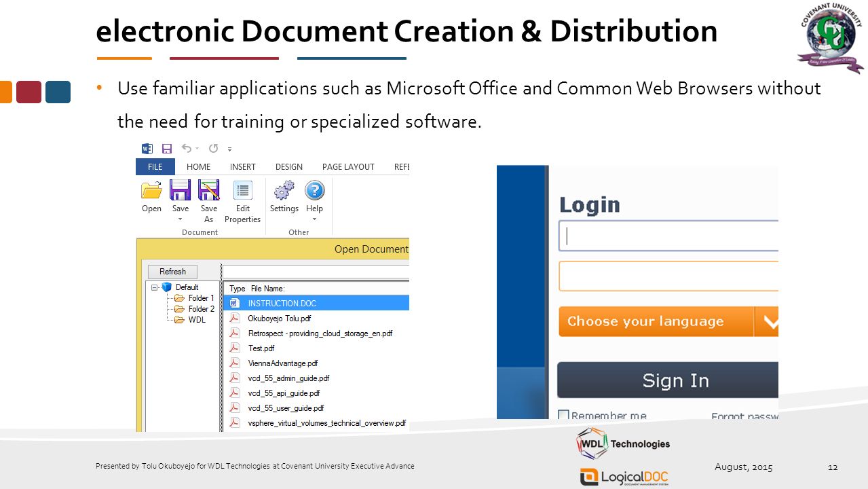Click the File Name column header

point(268,289)
